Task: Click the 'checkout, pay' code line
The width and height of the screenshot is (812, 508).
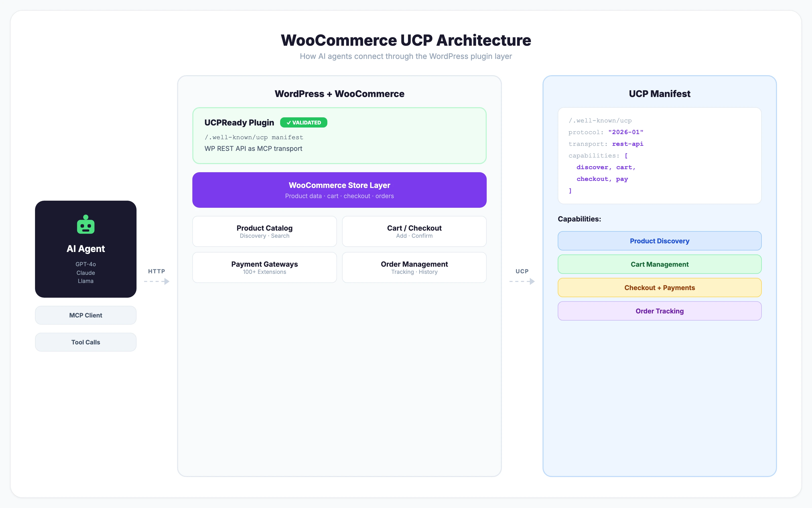Action: pos(602,179)
